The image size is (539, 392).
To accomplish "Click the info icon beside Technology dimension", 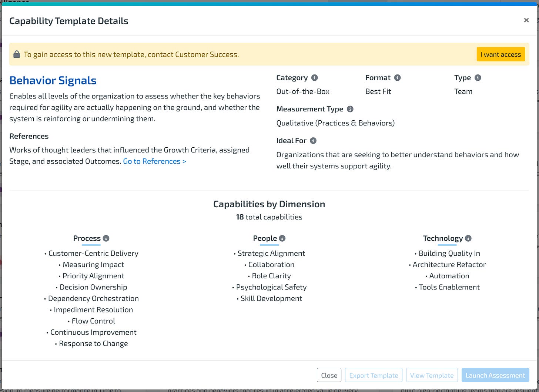I will click(469, 238).
